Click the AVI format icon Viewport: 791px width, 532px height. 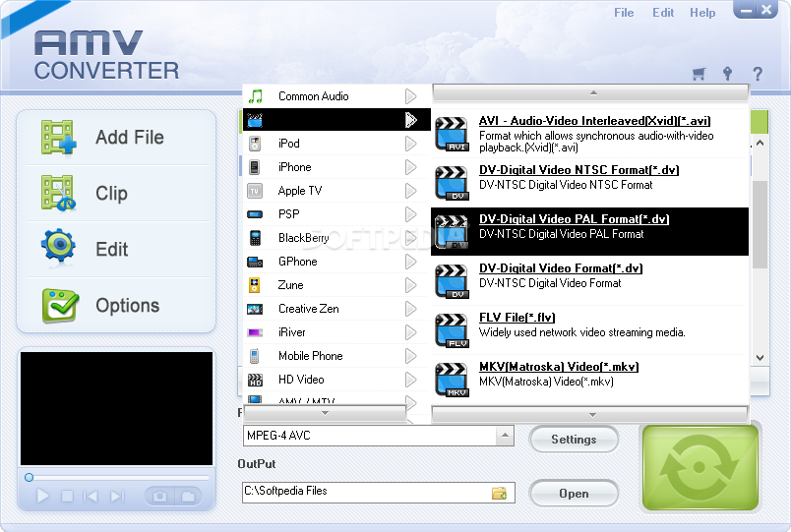point(452,134)
